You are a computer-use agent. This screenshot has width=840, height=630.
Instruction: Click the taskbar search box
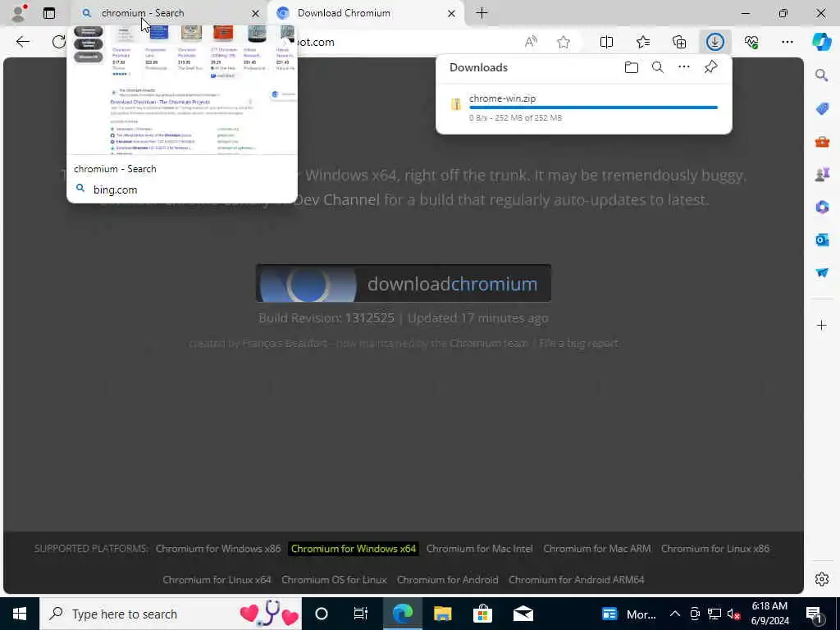click(x=171, y=614)
